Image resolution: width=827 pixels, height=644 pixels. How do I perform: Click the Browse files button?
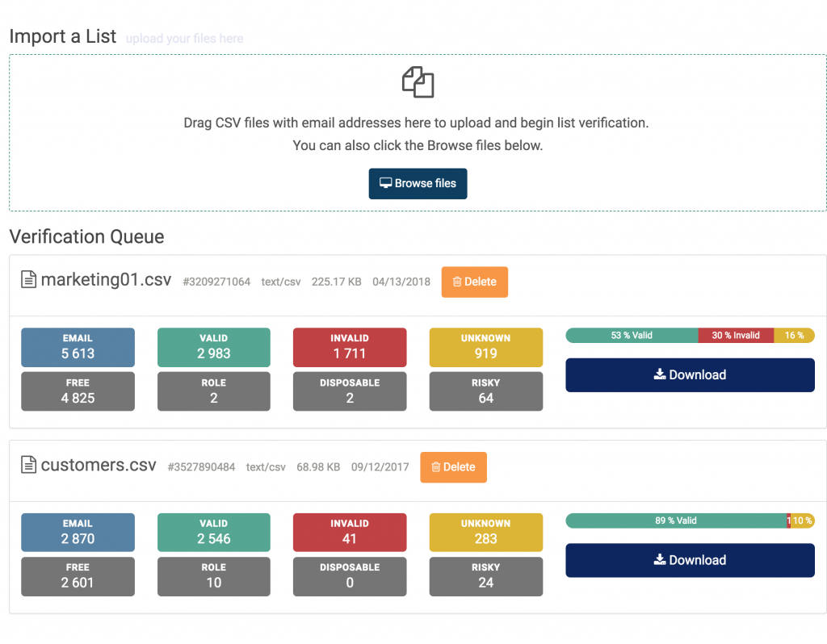point(418,183)
